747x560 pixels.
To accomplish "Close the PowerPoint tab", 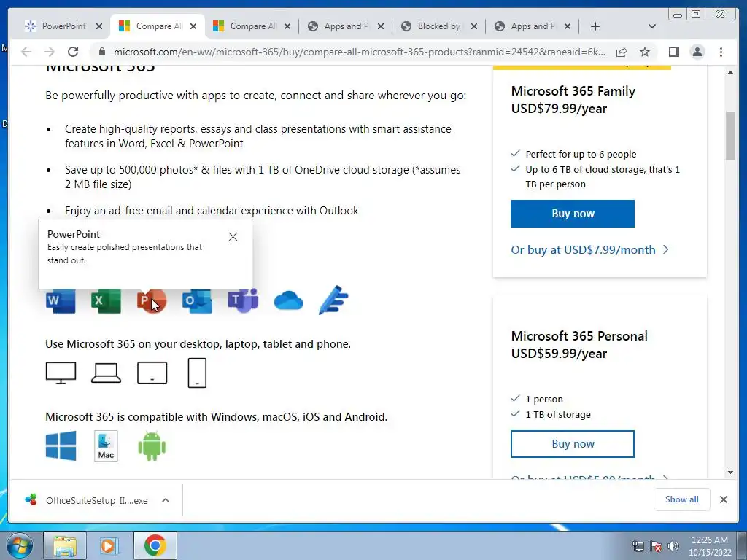I will [99, 26].
